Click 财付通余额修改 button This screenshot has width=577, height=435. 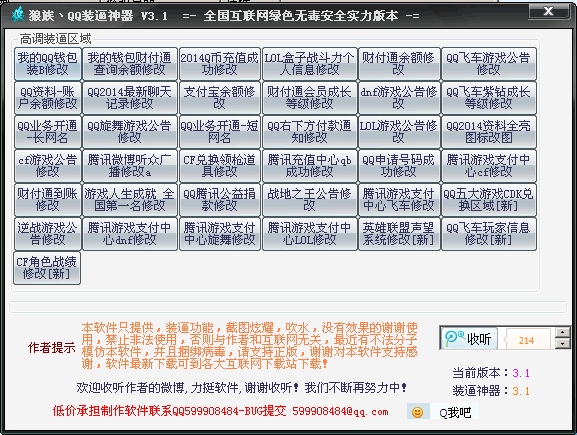(399, 64)
